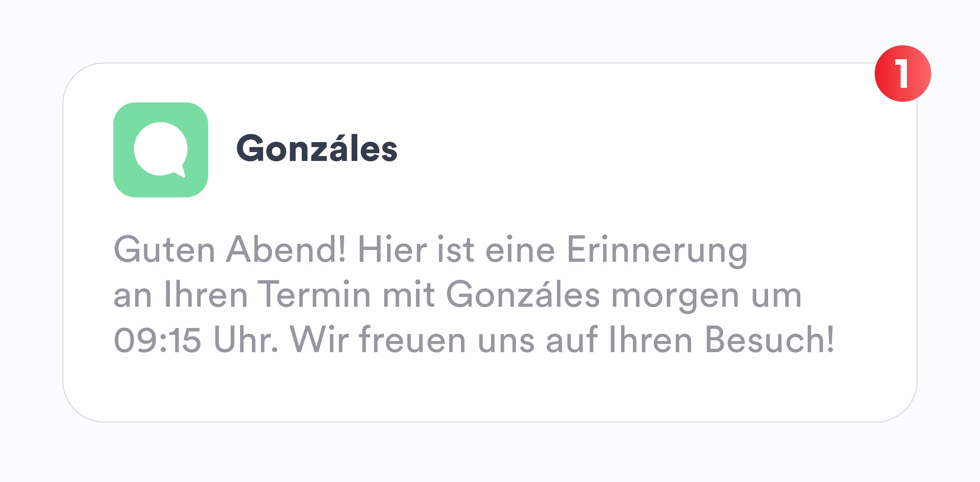Click 'Gonzáles' inside the message body

tap(523, 295)
